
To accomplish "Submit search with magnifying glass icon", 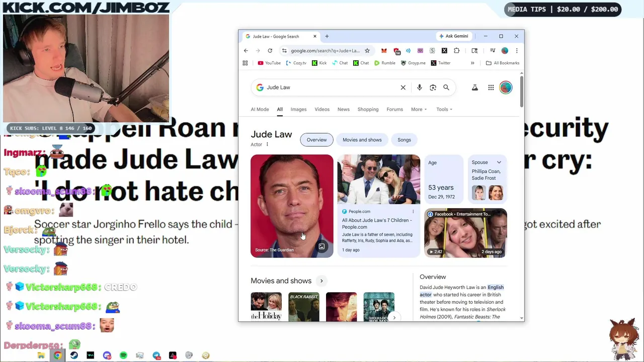I will pos(446,87).
